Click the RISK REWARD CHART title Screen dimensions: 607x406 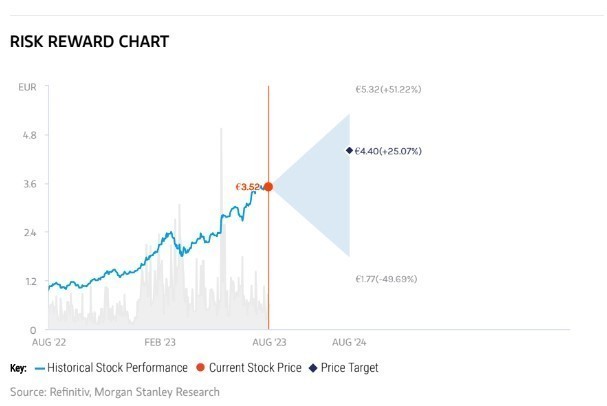click(x=88, y=42)
